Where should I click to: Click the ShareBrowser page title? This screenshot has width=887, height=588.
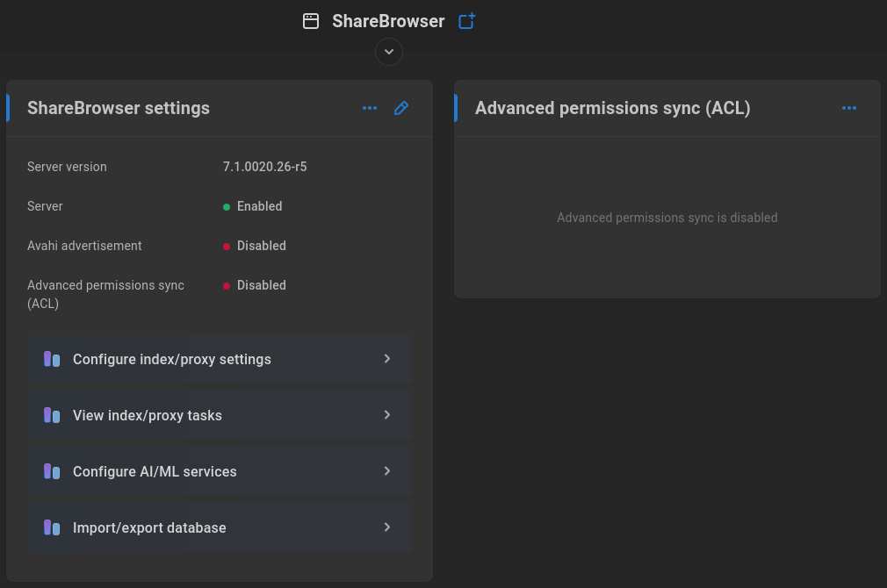[x=388, y=21]
